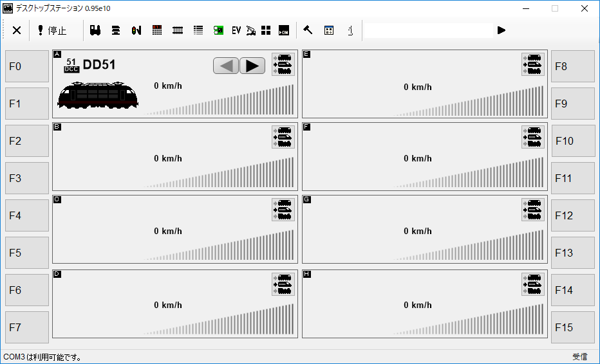Image resolution: width=600 pixels, height=364 pixels.
Task: Click the information 'i' toolbar icon
Action: pyautogui.click(x=350, y=30)
